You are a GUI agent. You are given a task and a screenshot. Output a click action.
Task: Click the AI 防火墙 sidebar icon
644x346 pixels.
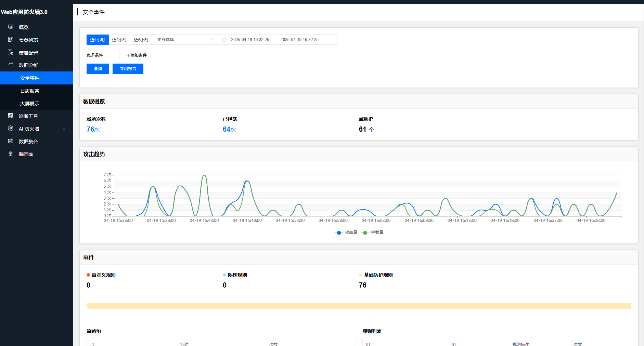tap(11, 129)
